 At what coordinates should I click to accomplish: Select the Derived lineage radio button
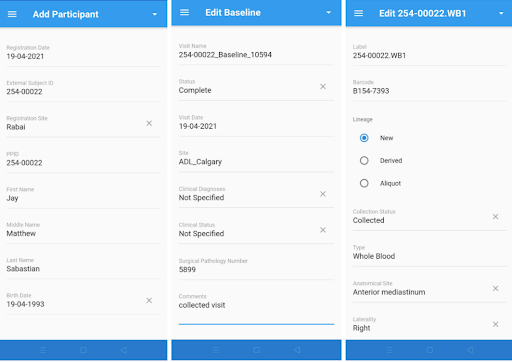tap(364, 161)
